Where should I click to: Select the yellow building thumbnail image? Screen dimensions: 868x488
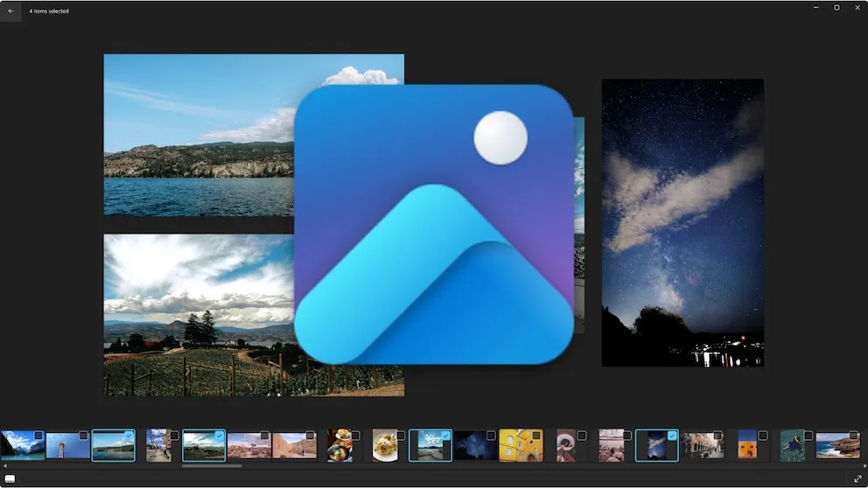(521, 446)
